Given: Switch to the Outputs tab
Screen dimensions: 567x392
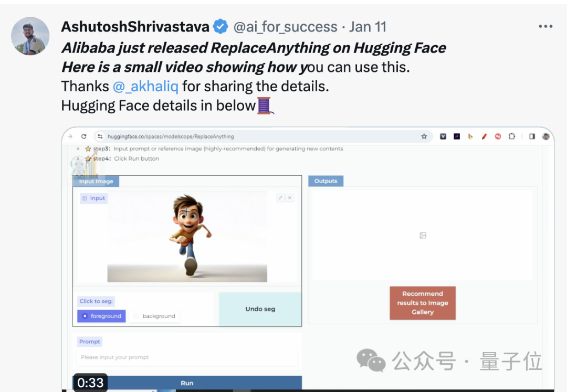Looking at the screenshot, I should 325,181.
